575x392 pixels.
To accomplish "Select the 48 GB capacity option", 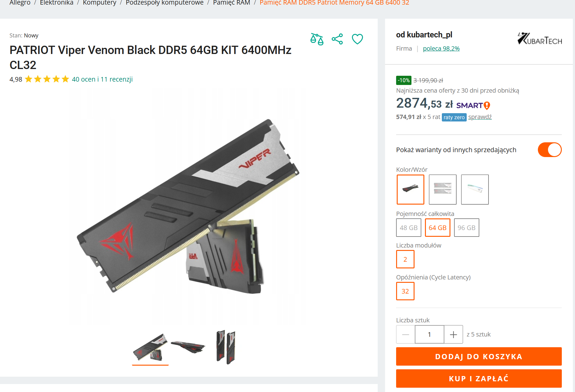I will 409,228.
